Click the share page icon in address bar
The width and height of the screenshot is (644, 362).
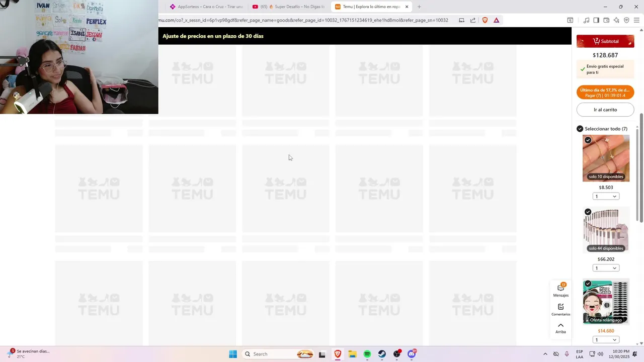[473, 20]
